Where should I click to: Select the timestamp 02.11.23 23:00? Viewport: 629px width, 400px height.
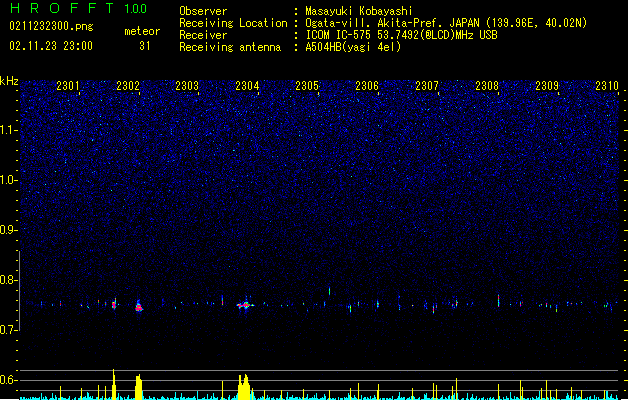pos(51,46)
